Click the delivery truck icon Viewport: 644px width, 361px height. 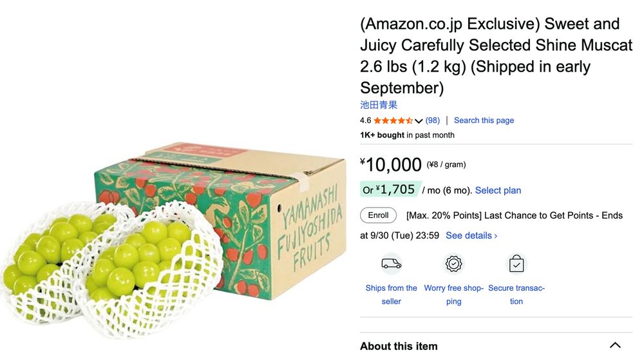(x=391, y=264)
